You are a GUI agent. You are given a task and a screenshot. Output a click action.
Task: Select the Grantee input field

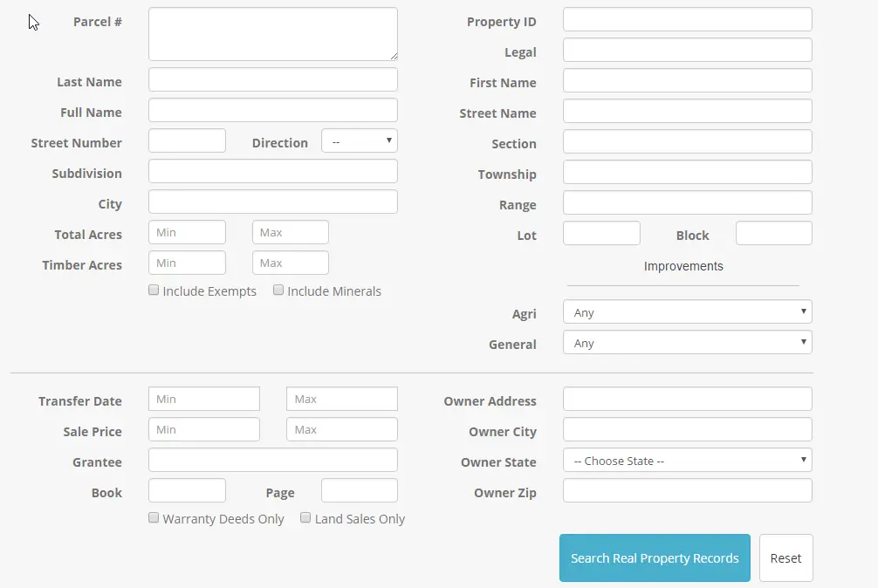[x=272, y=461]
